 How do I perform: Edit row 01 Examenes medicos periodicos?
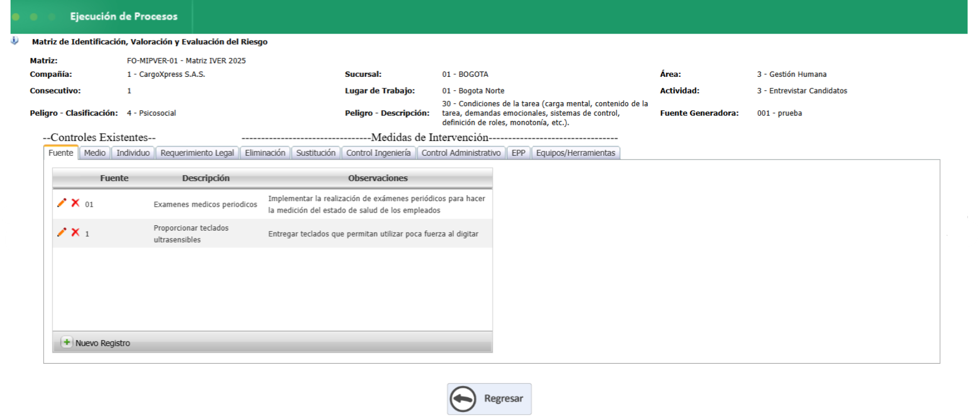click(62, 203)
